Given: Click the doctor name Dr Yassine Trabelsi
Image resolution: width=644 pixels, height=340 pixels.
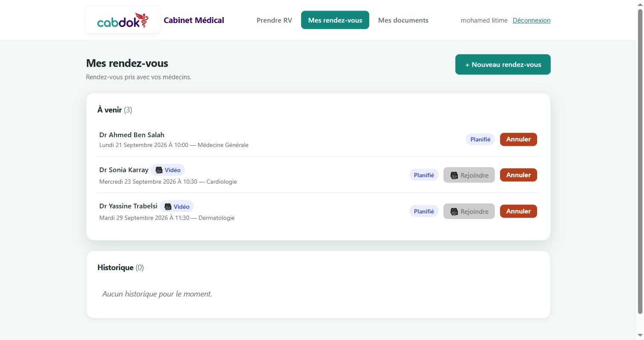Looking at the screenshot, I should tap(128, 206).
